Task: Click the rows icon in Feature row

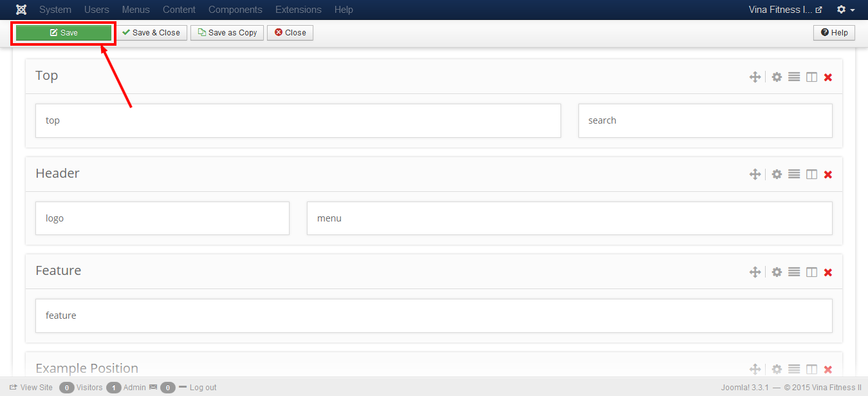Action: coord(794,272)
